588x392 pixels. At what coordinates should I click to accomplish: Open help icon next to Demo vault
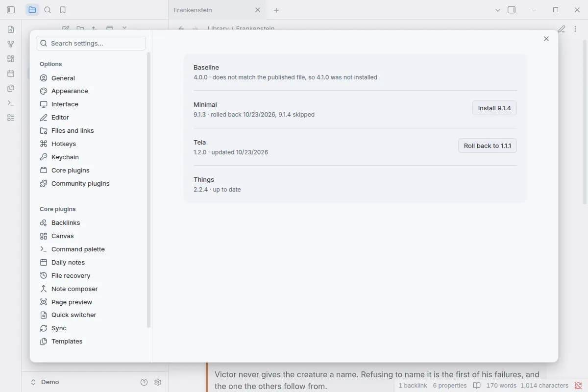tap(144, 382)
